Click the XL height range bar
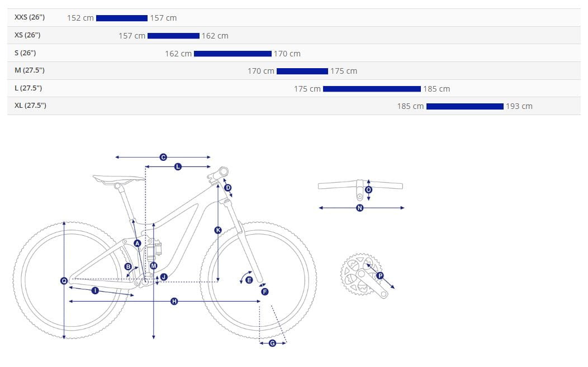This screenshot has height=367, width=588. pyautogui.click(x=464, y=106)
